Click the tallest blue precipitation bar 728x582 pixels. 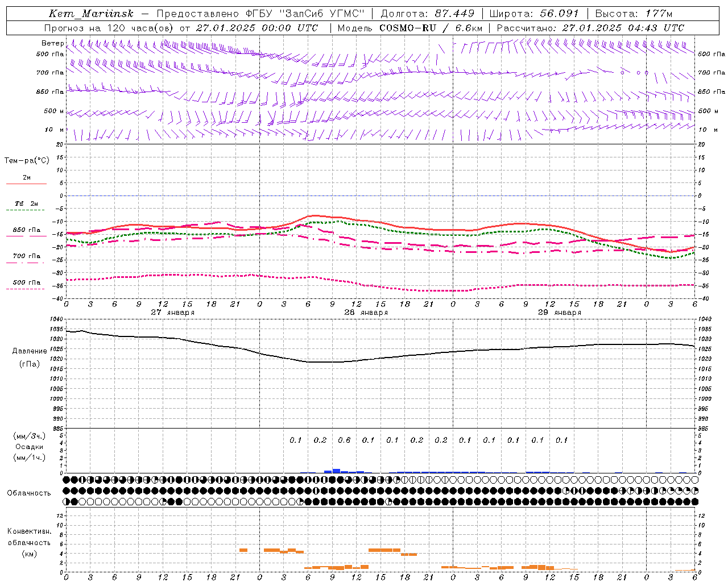(336, 471)
